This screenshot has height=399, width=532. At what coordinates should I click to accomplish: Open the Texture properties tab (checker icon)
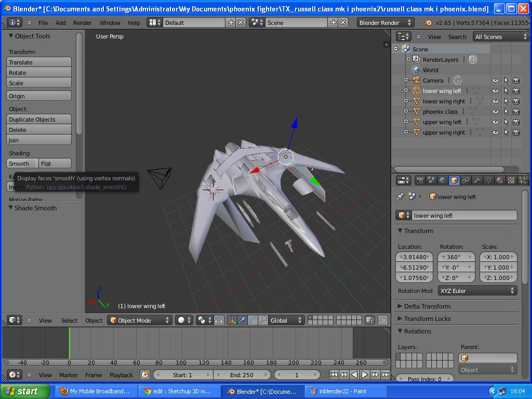tap(511, 180)
